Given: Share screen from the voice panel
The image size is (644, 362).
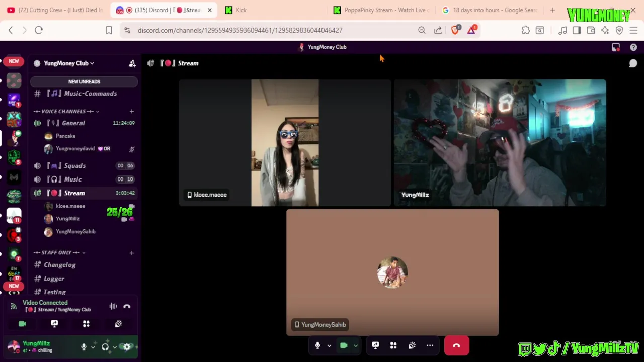Looking at the screenshot, I should point(54,324).
